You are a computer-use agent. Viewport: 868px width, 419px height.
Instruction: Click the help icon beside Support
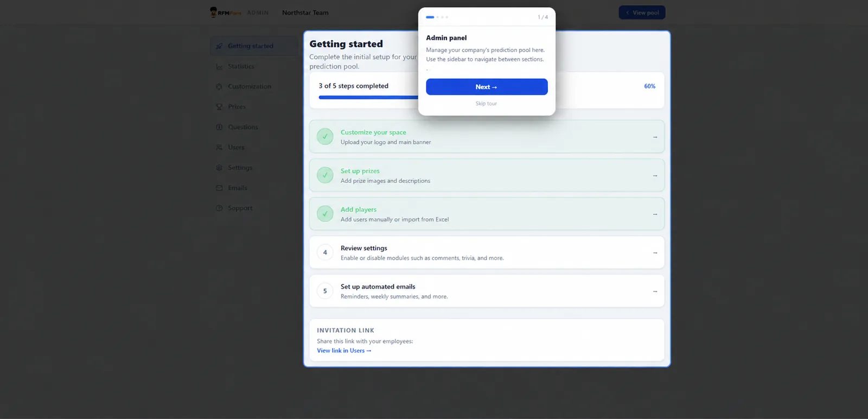(x=219, y=208)
